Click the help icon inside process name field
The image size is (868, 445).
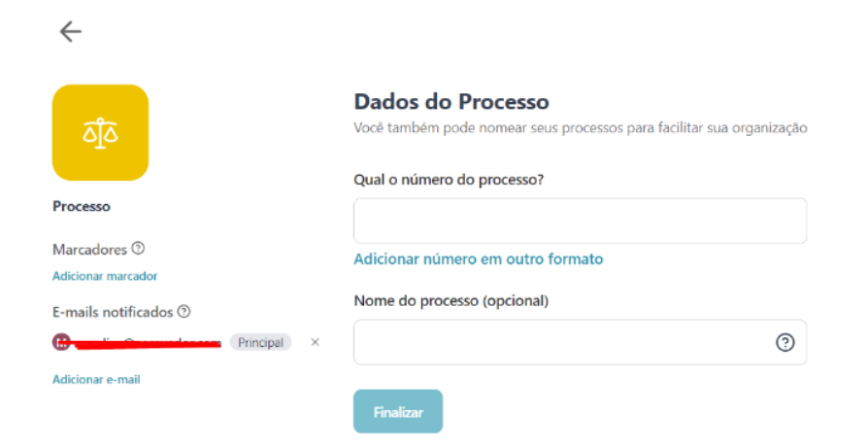785,342
